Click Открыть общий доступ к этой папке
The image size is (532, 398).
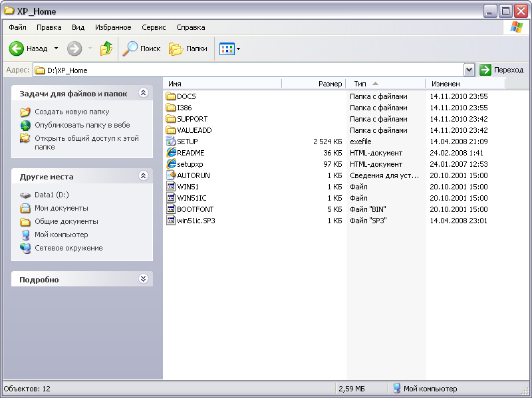tap(87, 143)
